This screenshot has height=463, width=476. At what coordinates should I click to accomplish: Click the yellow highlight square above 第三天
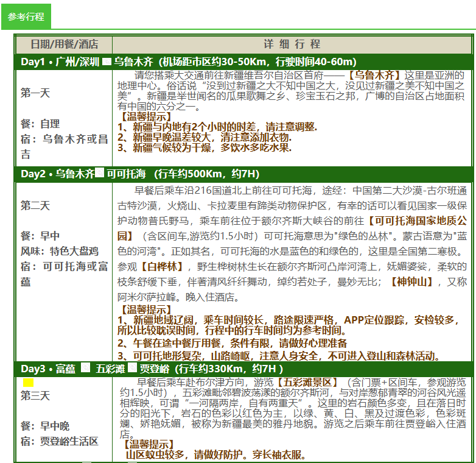coord(28,383)
